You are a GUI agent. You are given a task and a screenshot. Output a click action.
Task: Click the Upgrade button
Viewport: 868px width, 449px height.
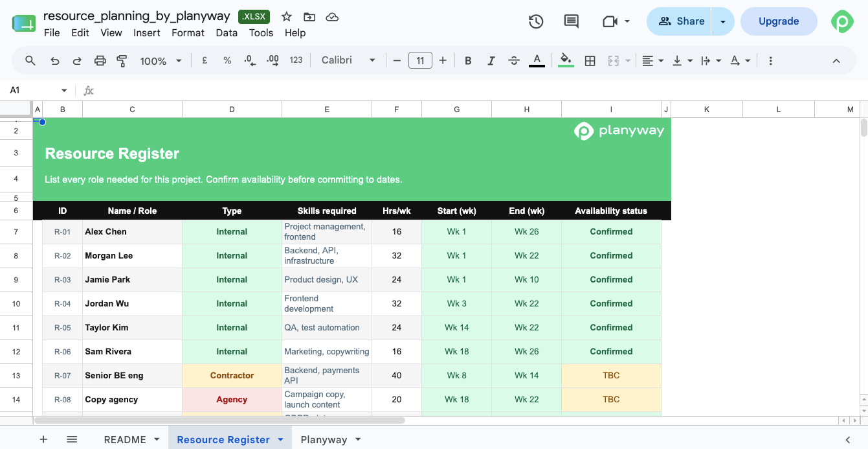point(779,21)
